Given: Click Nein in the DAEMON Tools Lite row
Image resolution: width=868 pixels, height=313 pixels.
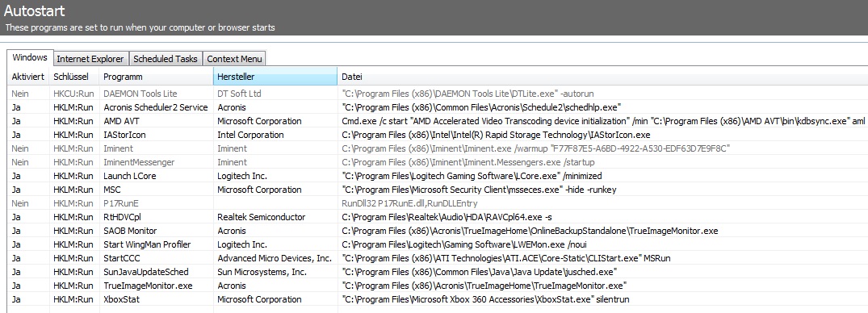Looking at the screenshot, I should coord(20,94).
